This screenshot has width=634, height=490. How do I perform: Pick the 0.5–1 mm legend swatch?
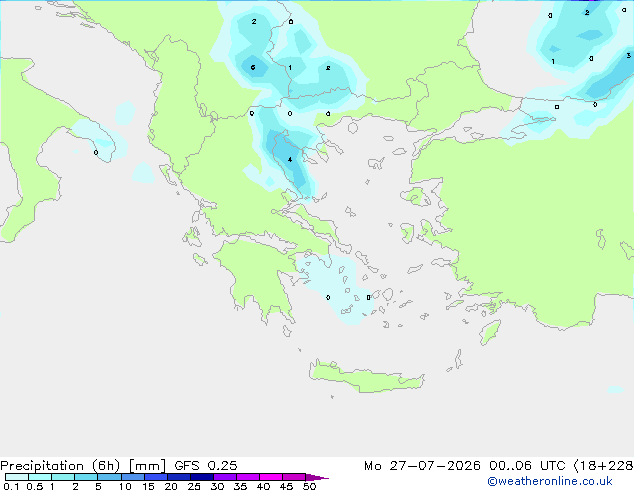click(40, 477)
